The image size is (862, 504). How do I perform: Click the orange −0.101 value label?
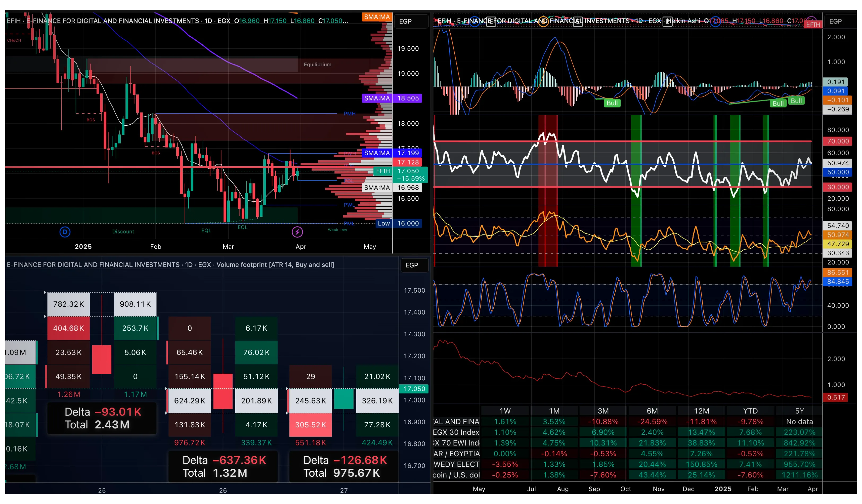click(838, 100)
